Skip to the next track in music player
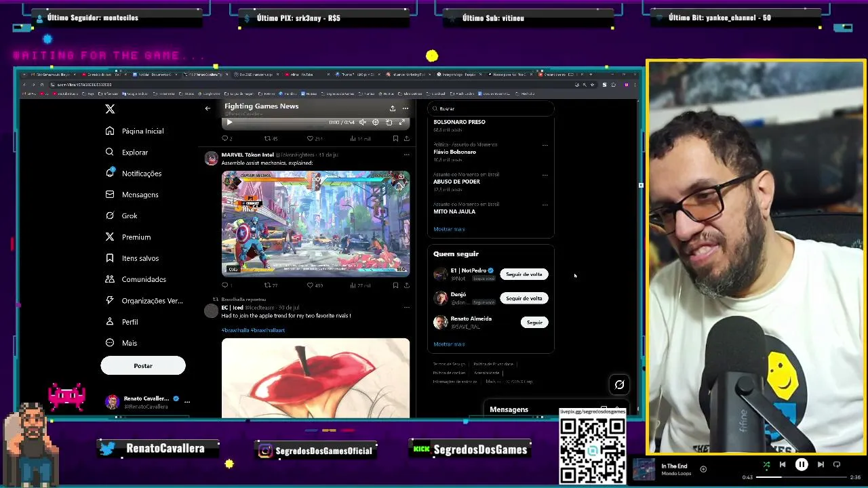 pos(821,465)
